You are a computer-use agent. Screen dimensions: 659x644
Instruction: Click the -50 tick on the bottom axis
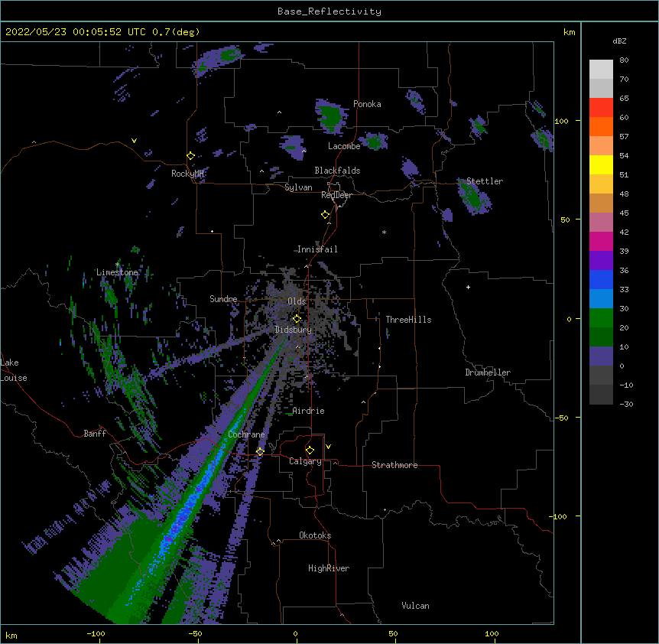[195, 633]
